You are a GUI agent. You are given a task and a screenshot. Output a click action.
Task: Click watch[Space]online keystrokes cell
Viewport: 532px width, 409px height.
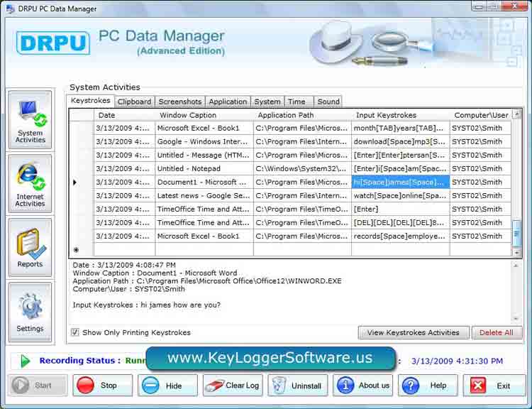pyautogui.click(x=400, y=196)
